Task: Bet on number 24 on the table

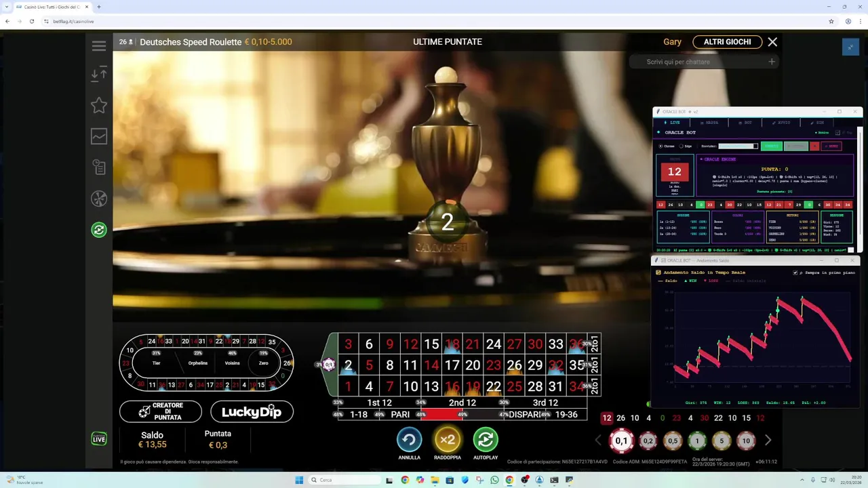Action: pos(494,344)
